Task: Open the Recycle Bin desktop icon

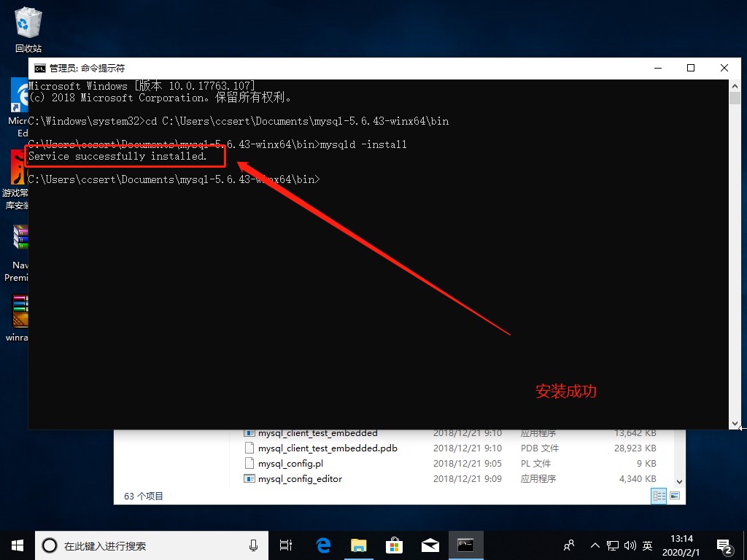Action: [28, 29]
